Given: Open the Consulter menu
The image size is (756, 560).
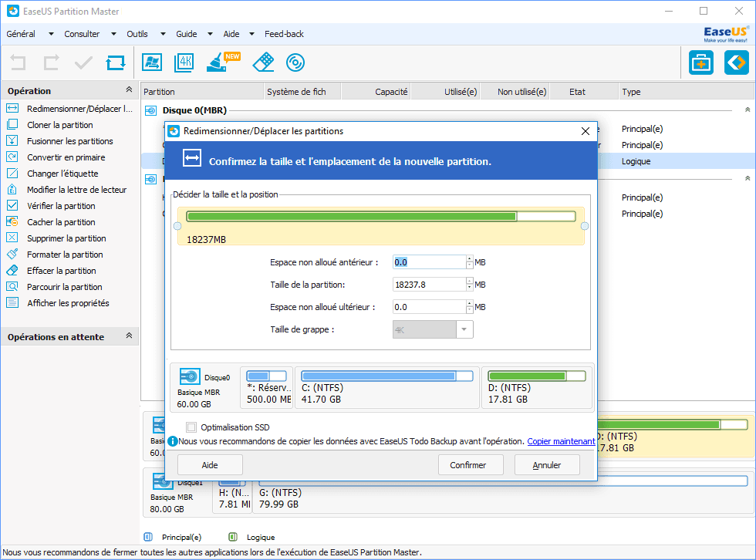Looking at the screenshot, I should [x=82, y=34].
